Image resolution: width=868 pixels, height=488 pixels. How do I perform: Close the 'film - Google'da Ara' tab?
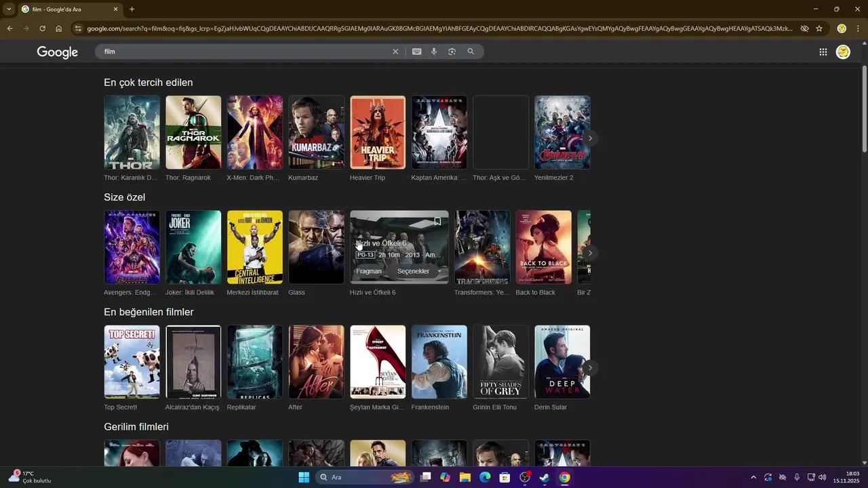pyautogui.click(x=115, y=9)
